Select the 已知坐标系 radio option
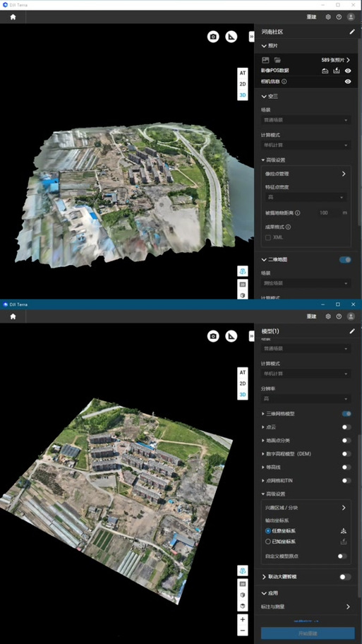The width and height of the screenshot is (362, 644). click(x=268, y=542)
